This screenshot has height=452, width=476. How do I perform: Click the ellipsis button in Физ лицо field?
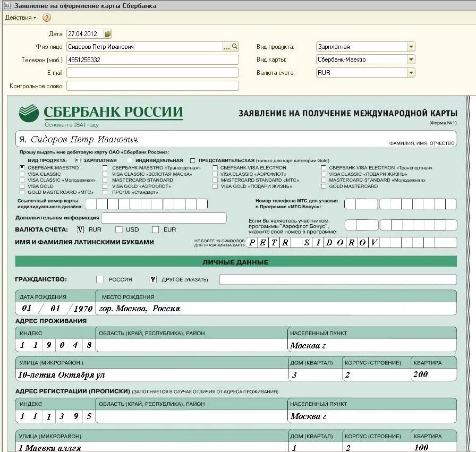coord(227,47)
